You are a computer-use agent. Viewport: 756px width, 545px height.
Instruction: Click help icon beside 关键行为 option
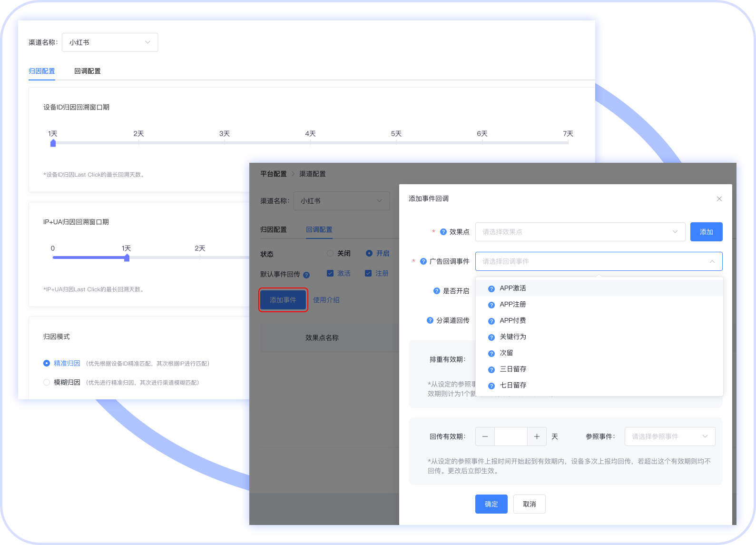[x=491, y=337]
